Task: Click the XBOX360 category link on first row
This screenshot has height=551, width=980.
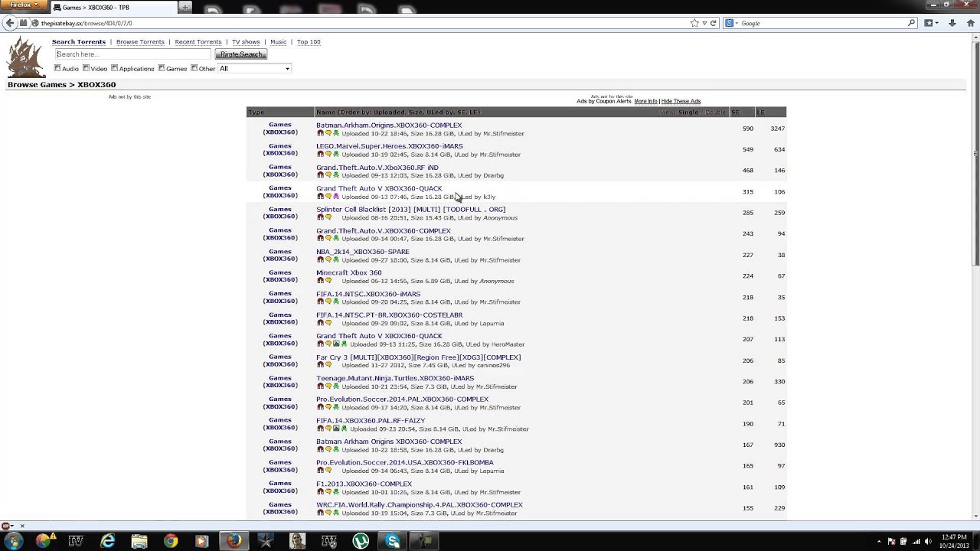Action: (x=280, y=132)
